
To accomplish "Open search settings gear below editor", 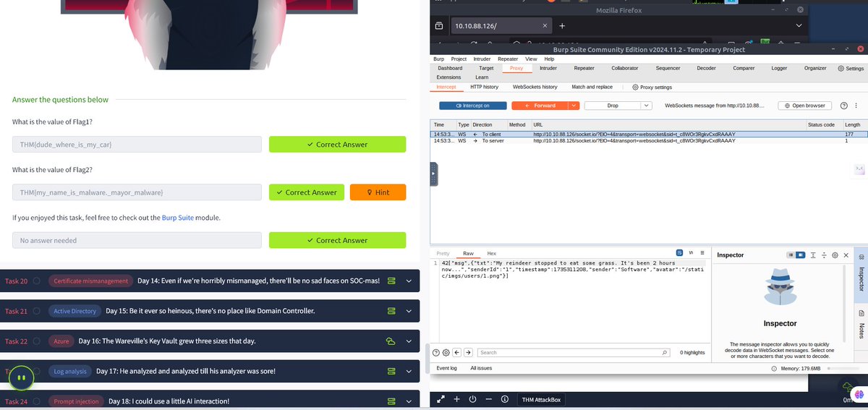I will [446, 352].
